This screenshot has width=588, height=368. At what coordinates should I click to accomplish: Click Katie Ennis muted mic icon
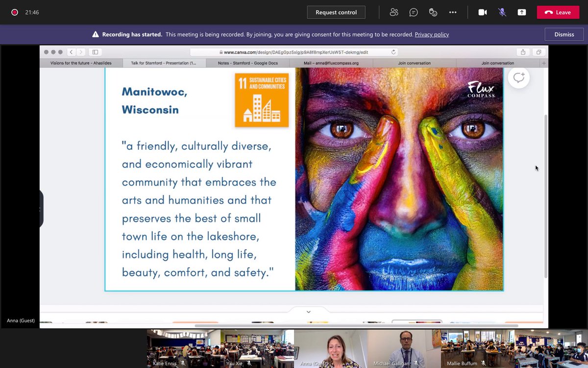[x=183, y=364]
